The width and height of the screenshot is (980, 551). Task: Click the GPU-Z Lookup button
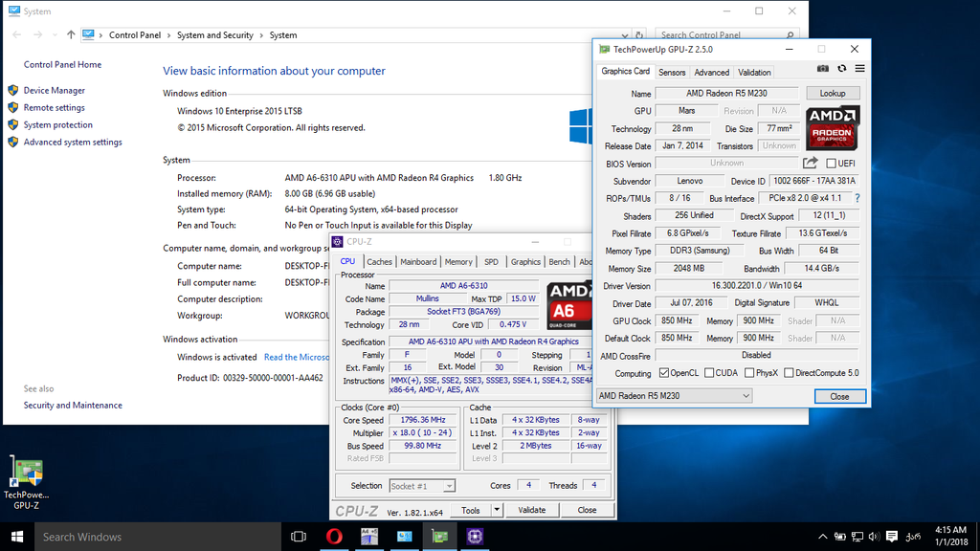pyautogui.click(x=833, y=93)
